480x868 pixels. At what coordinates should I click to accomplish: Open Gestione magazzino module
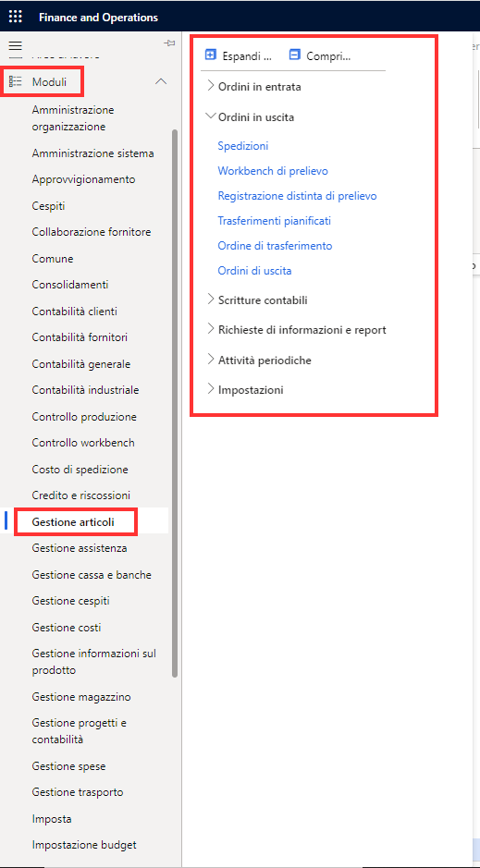[x=81, y=696]
